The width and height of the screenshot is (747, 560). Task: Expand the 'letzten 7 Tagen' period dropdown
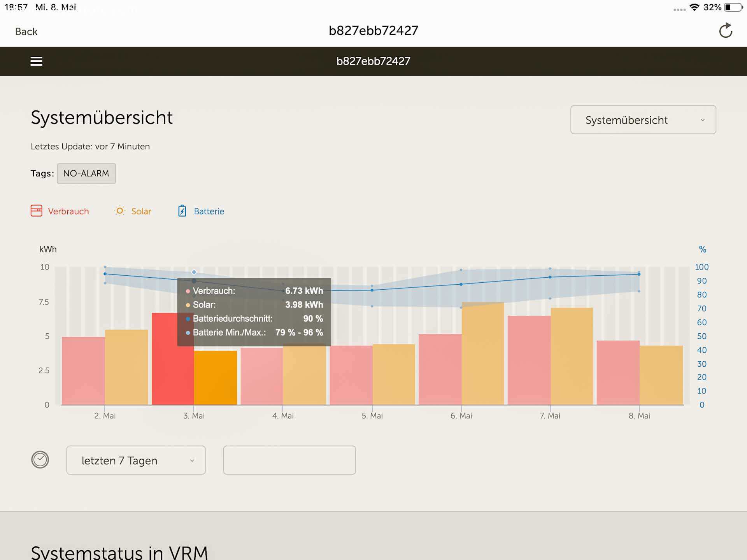click(x=136, y=460)
